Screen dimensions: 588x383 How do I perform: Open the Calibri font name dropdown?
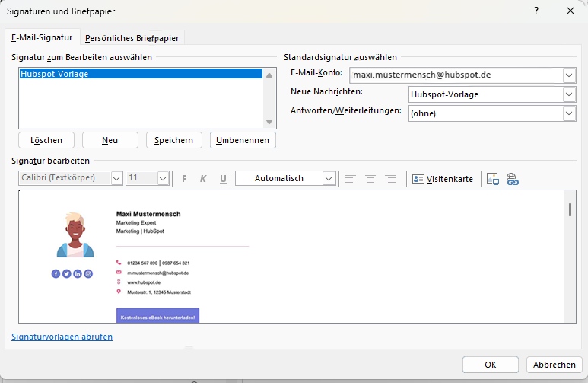pyautogui.click(x=116, y=178)
